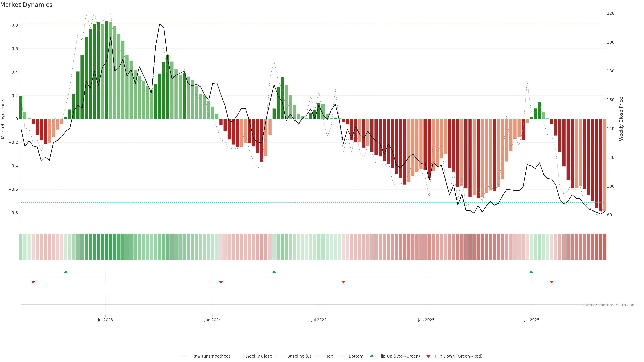
Task: Click the flip-down triangle near January 2024
Action: coord(221,282)
